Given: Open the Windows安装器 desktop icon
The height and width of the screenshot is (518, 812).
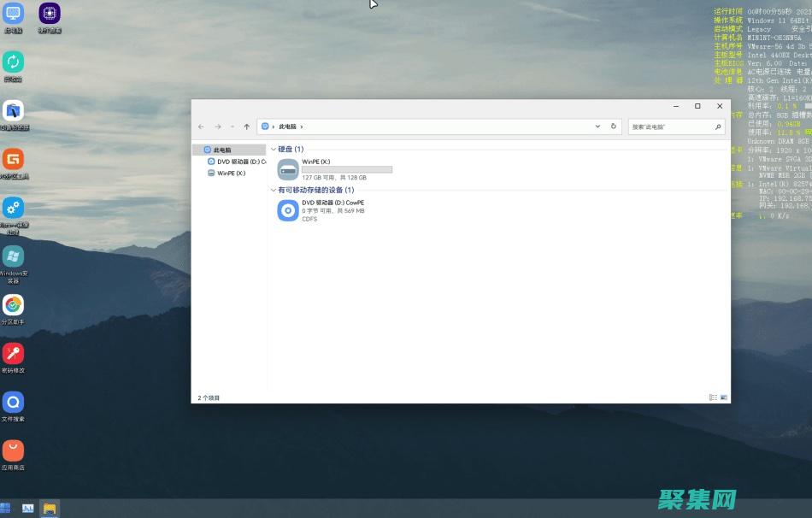Looking at the screenshot, I should click(x=13, y=257).
